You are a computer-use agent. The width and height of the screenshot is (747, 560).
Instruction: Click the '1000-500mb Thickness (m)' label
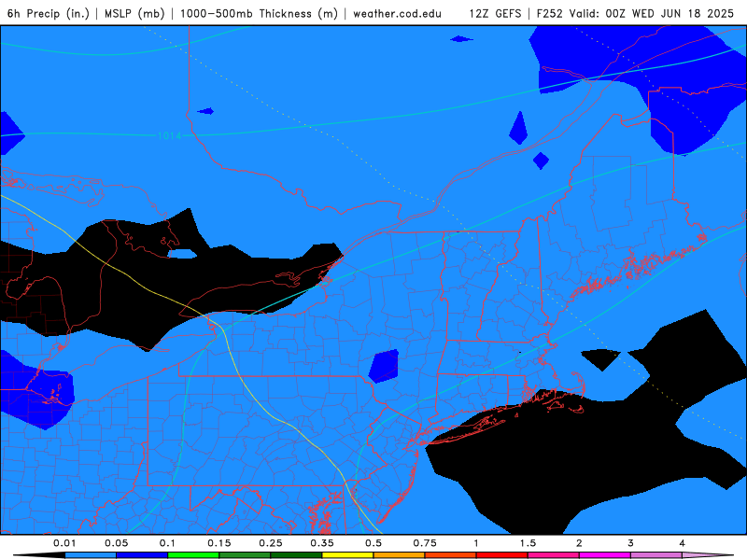[259, 13]
